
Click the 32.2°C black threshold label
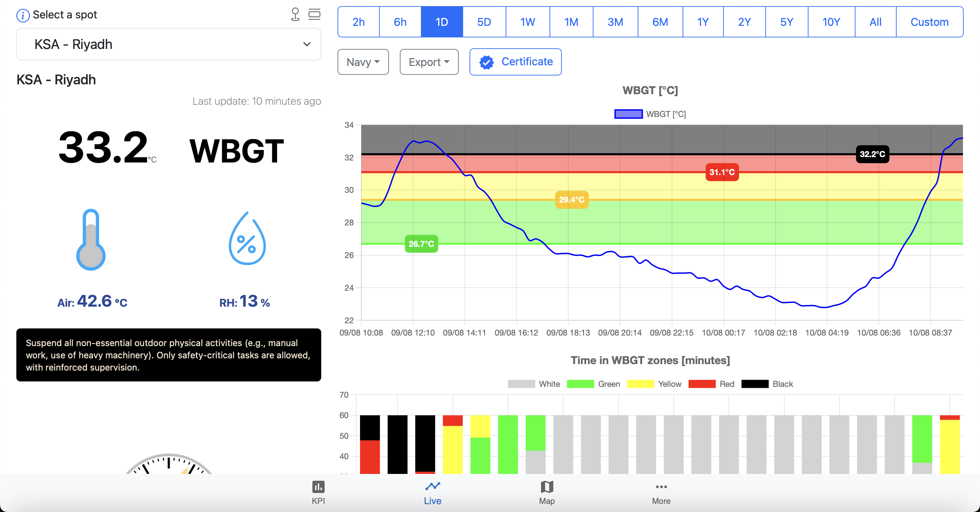tap(872, 154)
